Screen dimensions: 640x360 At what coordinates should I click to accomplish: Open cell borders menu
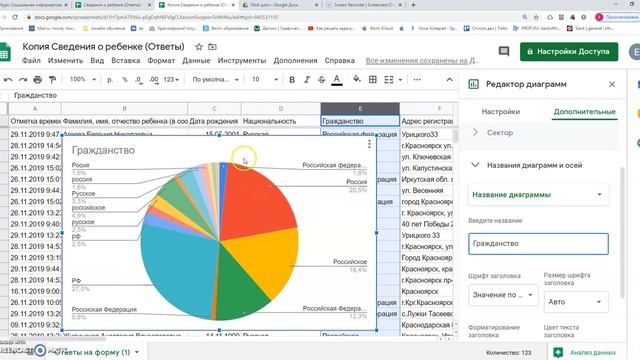point(373,80)
